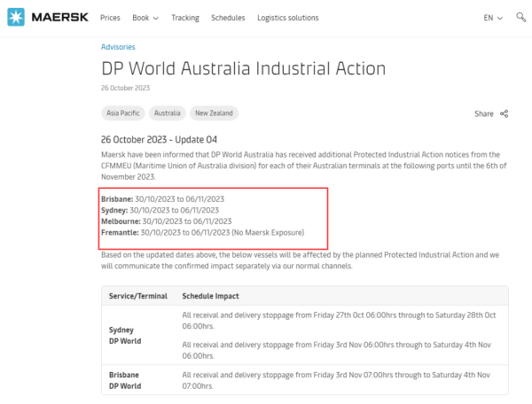Click the DP World Australia Industrial Action title
Screen dimensions: 532x404
(x=243, y=69)
